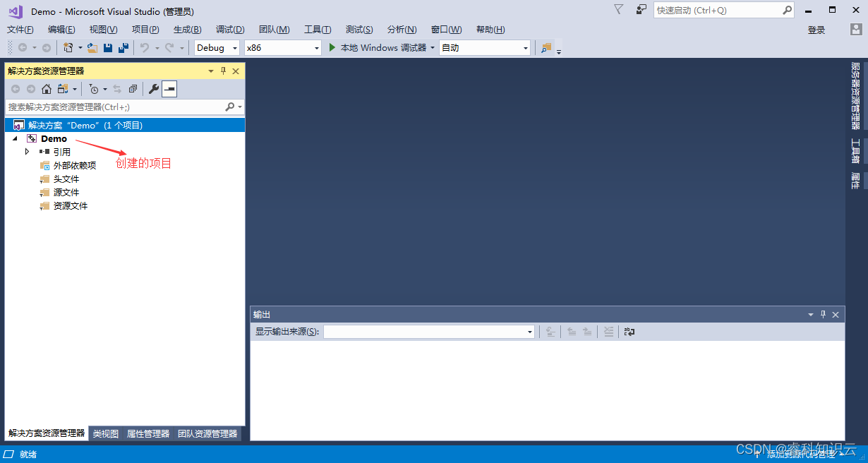Open the 编辑(E) menu
This screenshot has width=868, height=463.
point(61,29)
